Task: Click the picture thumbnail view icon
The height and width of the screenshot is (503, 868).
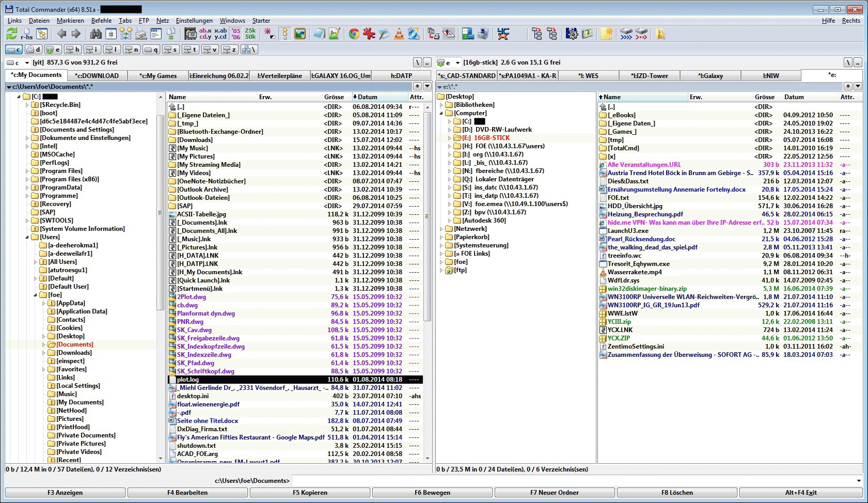Action: 299,34
